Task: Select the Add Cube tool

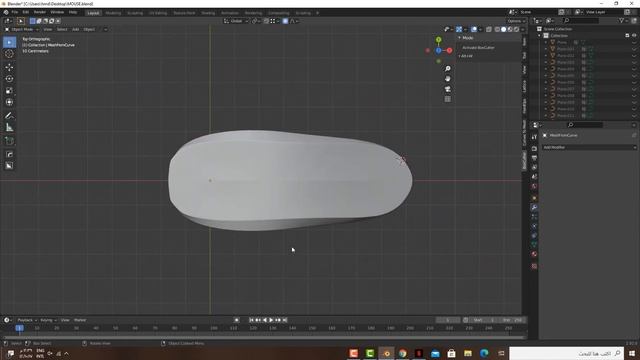Action: (x=9, y=141)
